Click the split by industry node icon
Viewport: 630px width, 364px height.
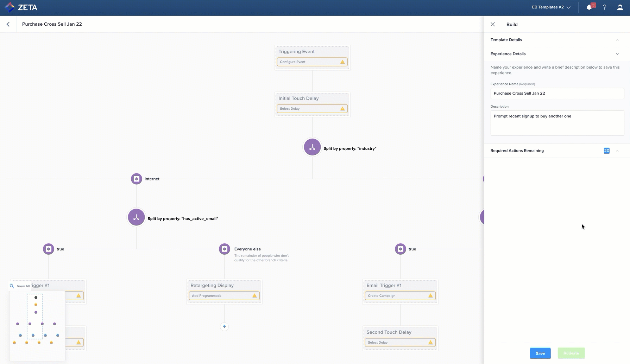click(x=312, y=147)
